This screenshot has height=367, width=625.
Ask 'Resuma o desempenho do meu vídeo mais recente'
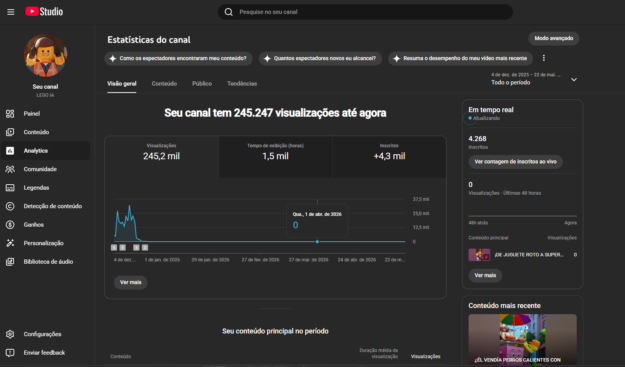[x=460, y=59]
